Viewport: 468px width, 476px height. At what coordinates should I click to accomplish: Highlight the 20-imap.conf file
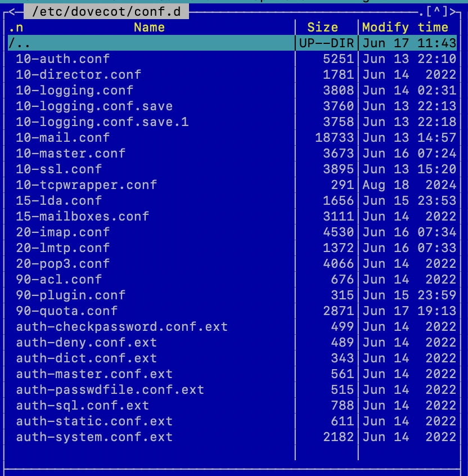coord(62,232)
